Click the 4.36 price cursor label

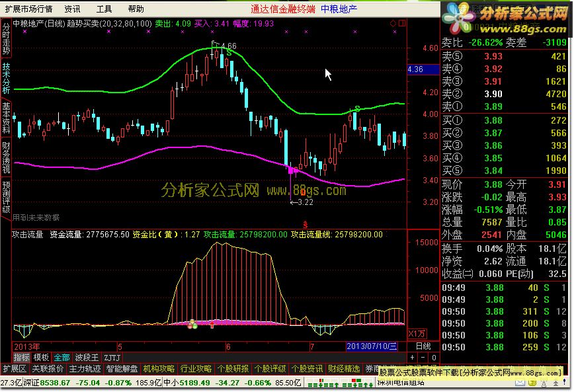click(x=423, y=69)
